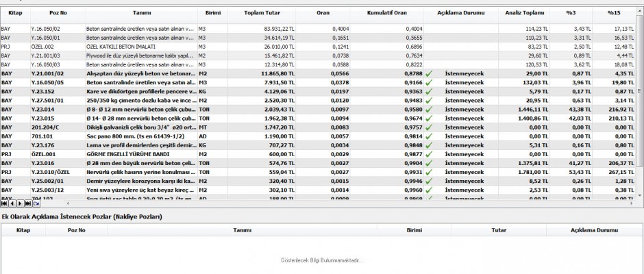This screenshot has height=274, width=644.
Task: Select the Y.21.001/03 Plywood formwork row
Action: pos(137,55)
